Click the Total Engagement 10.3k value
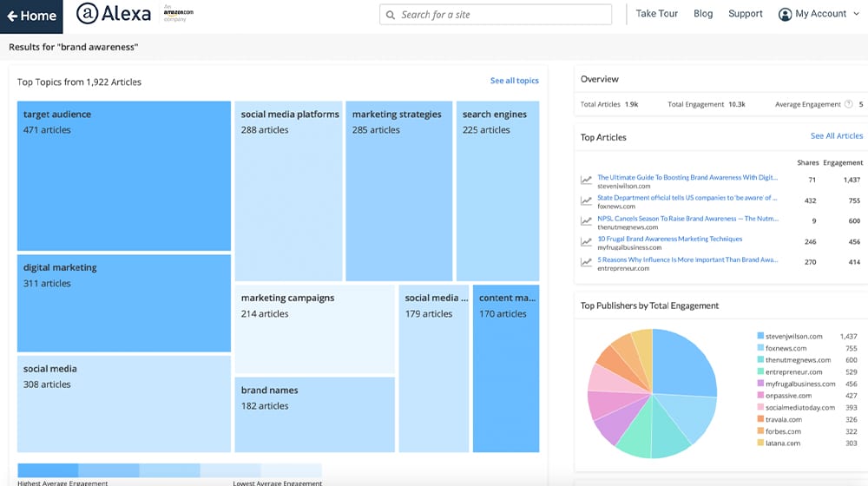This screenshot has width=868, height=486. [x=737, y=104]
